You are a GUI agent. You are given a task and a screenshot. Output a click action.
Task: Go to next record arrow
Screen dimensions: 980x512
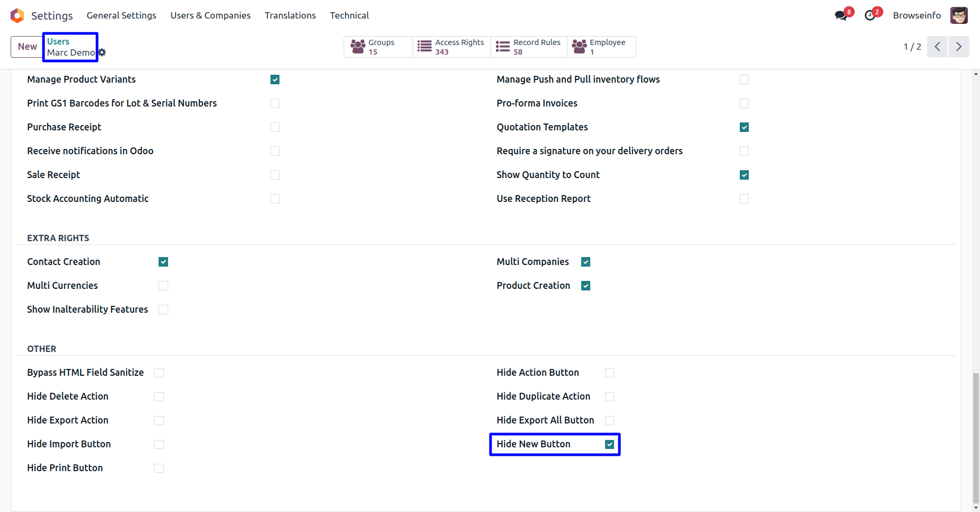point(959,47)
